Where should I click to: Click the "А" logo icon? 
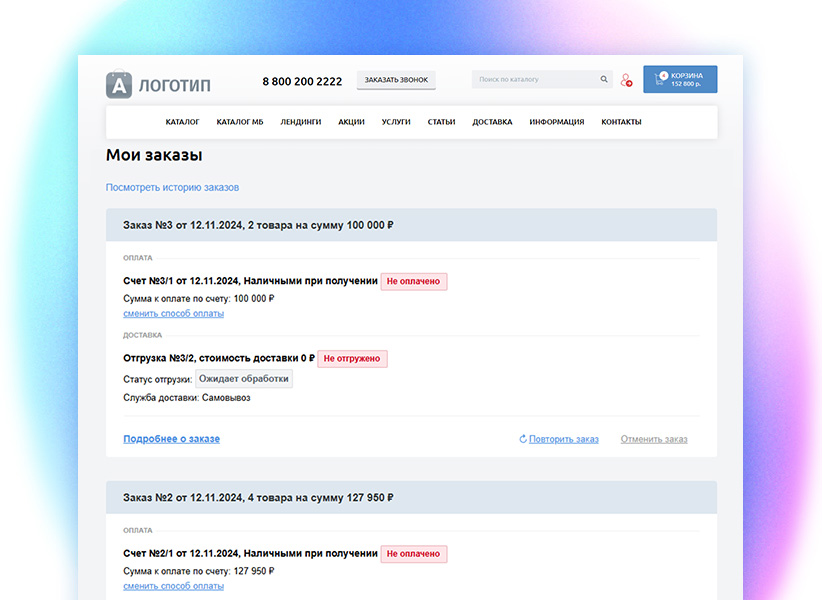(x=119, y=85)
